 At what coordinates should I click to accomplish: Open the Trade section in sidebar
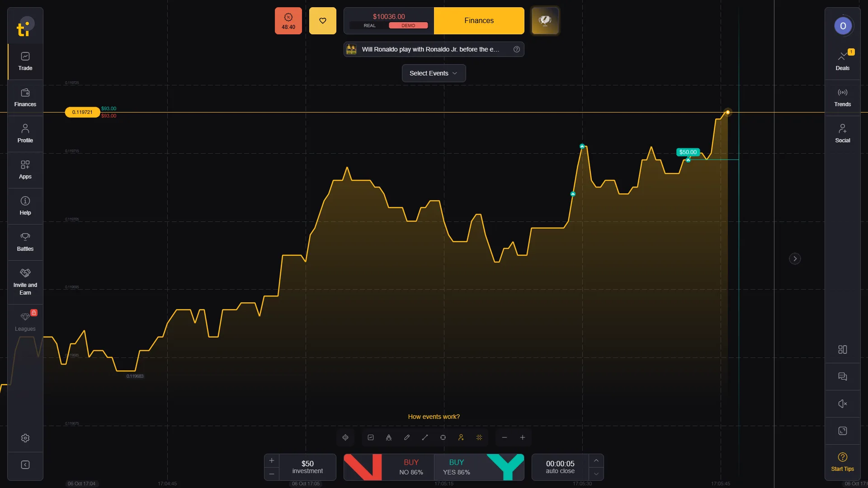(x=25, y=61)
